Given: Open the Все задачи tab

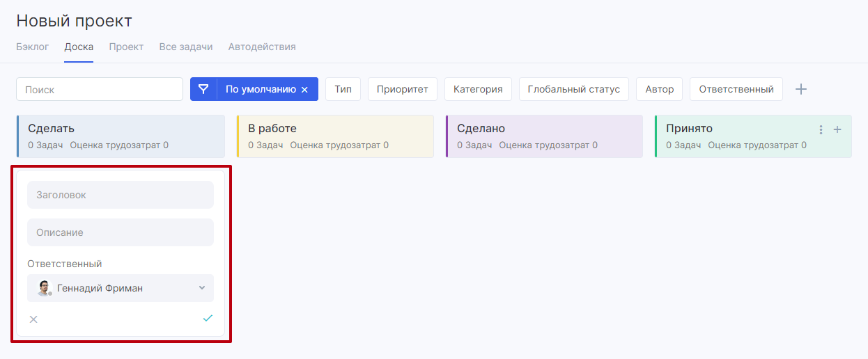Looking at the screenshot, I should point(186,47).
